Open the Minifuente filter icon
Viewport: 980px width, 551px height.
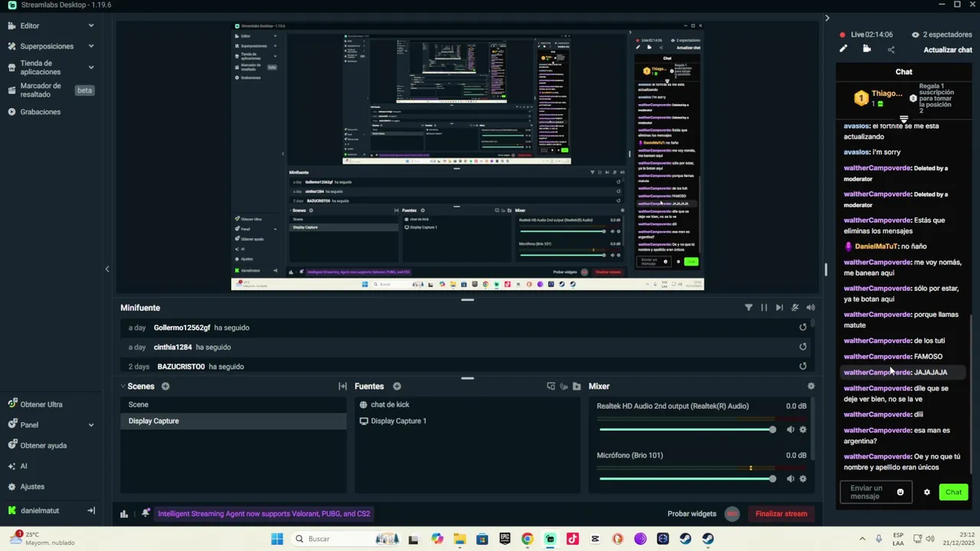(749, 308)
